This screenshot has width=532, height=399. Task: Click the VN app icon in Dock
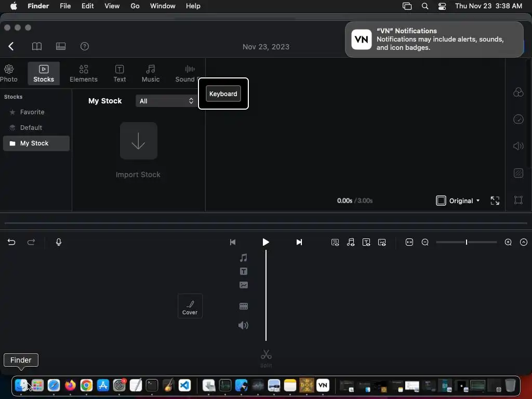(x=323, y=385)
